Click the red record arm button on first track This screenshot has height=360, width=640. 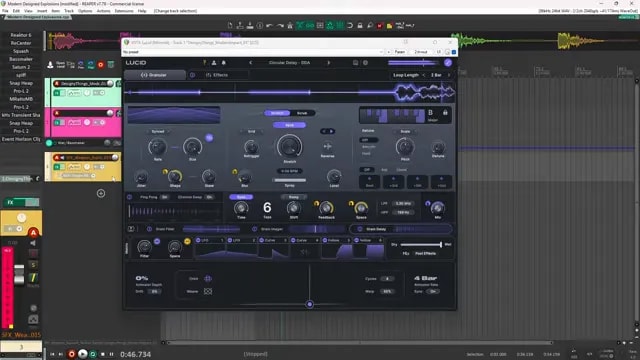click(57, 84)
